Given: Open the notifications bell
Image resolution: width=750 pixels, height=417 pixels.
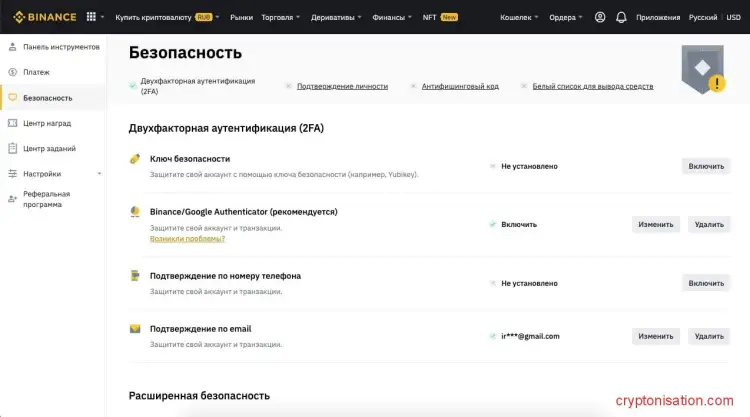Looking at the screenshot, I should (x=621, y=17).
